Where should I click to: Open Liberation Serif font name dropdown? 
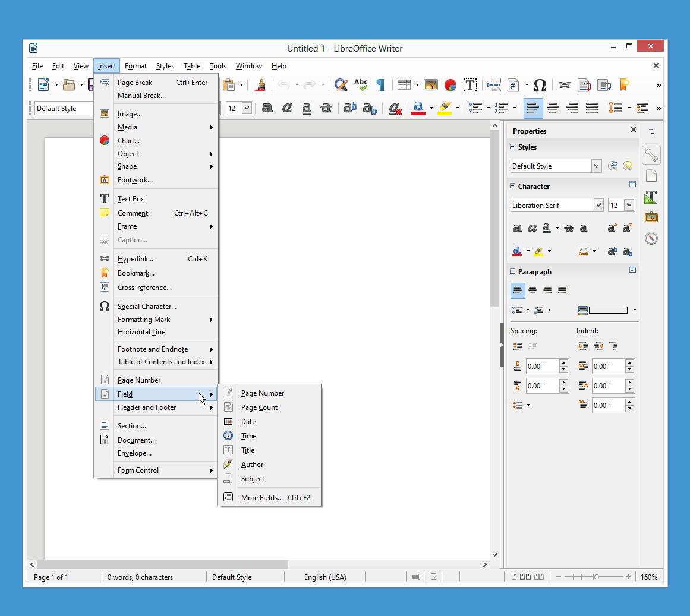598,205
